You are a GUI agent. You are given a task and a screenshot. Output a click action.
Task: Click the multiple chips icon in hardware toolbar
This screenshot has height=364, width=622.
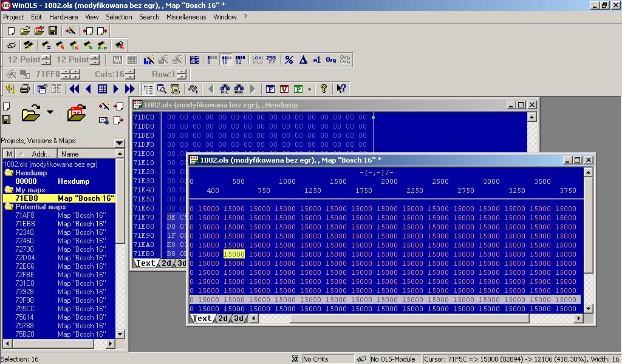(29, 45)
